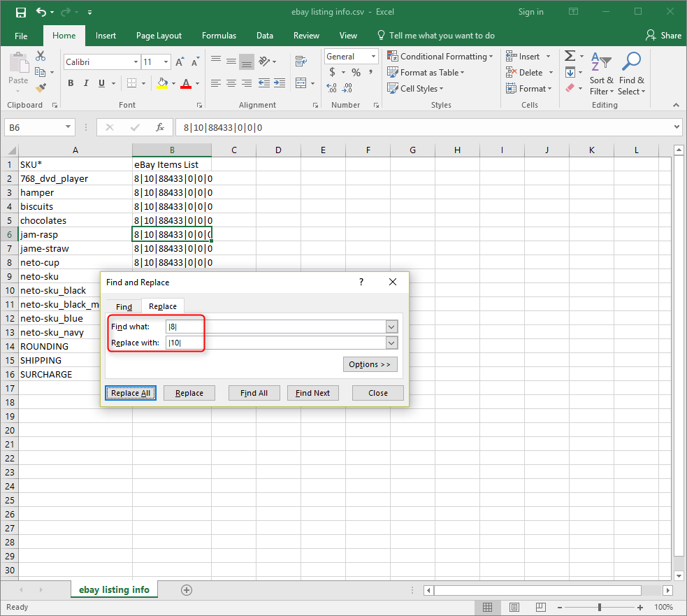The image size is (687, 616).
Task: Open the font size dropdown
Action: (x=166, y=62)
